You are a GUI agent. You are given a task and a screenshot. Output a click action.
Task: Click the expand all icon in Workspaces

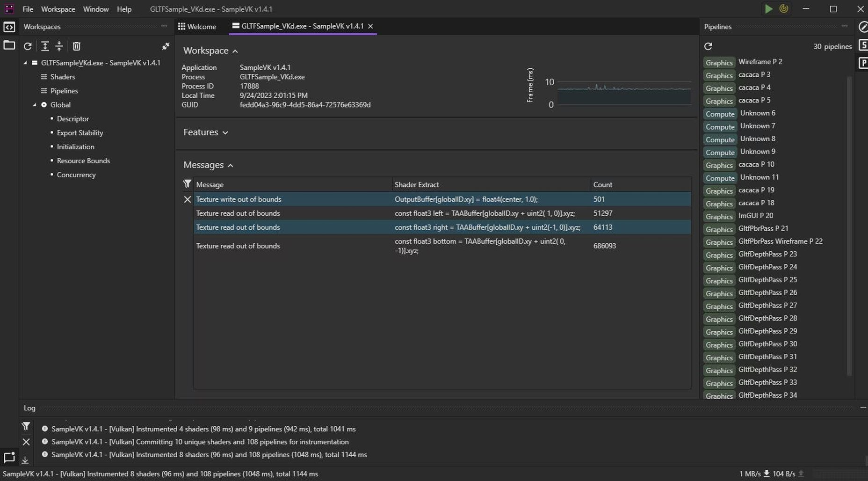[44, 46]
